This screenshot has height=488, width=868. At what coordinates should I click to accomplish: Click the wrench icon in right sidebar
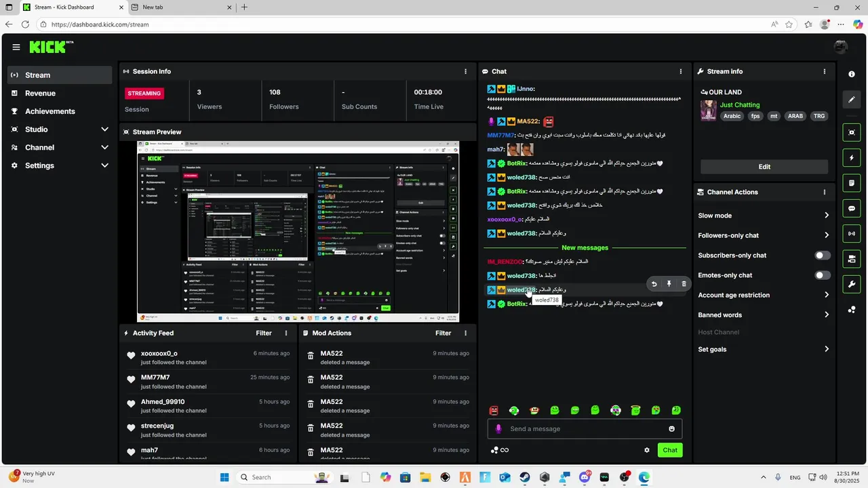click(x=852, y=284)
